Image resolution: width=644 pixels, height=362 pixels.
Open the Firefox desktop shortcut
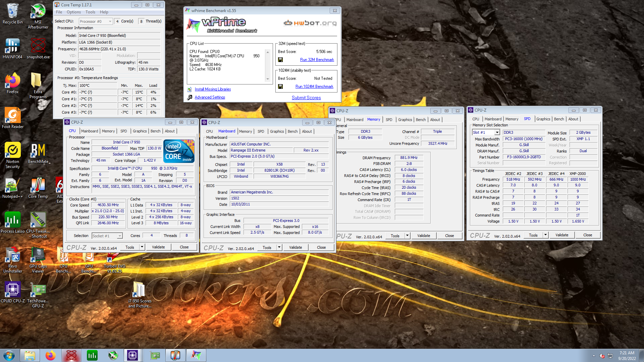tap(12, 83)
